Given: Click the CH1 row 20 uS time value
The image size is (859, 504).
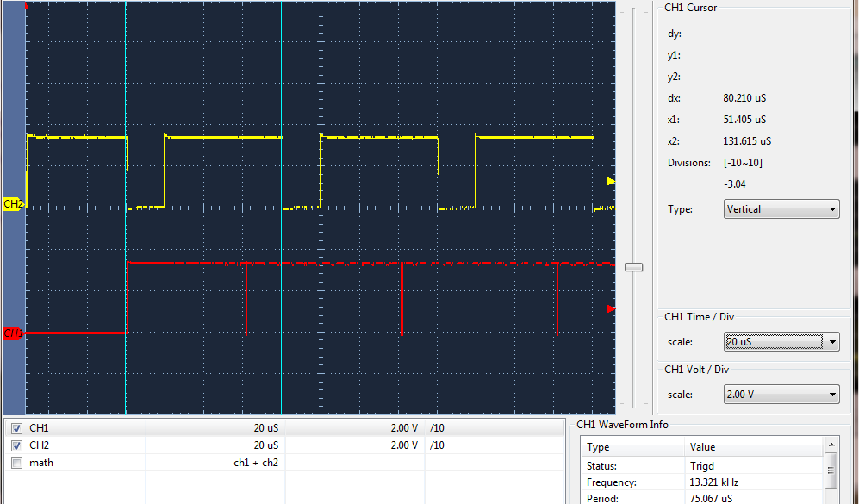Looking at the screenshot, I should click(265, 428).
